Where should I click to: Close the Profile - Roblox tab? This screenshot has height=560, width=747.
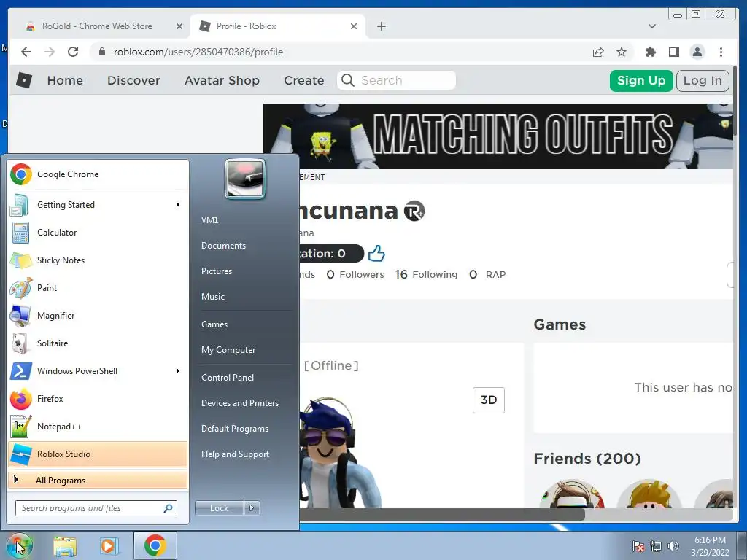coord(354,27)
